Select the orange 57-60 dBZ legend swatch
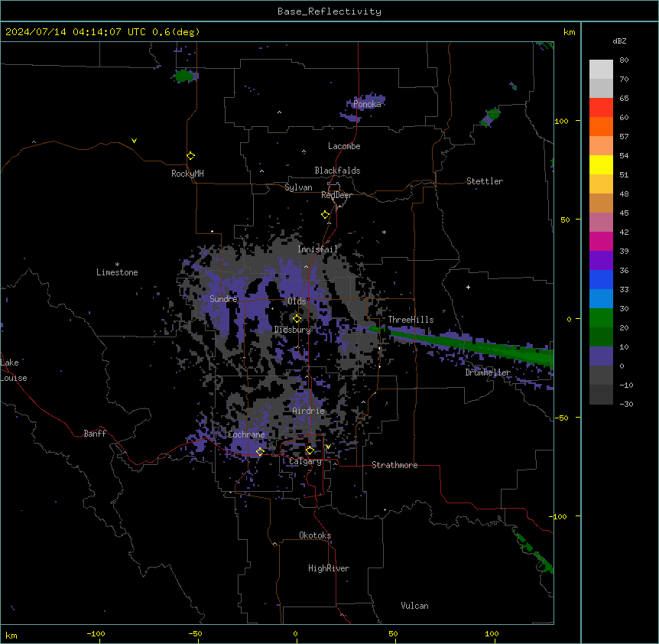This screenshot has width=659, height=644. click(601, 126)
